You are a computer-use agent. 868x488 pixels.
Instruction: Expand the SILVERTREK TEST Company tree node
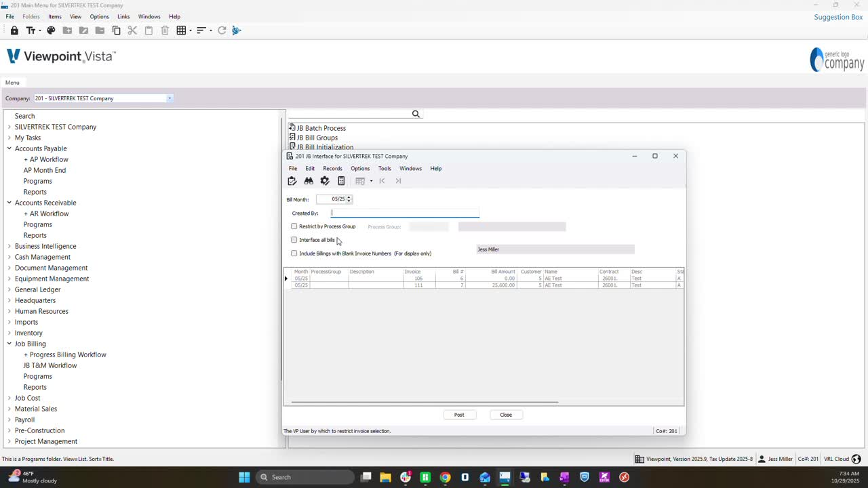point(9,127)
